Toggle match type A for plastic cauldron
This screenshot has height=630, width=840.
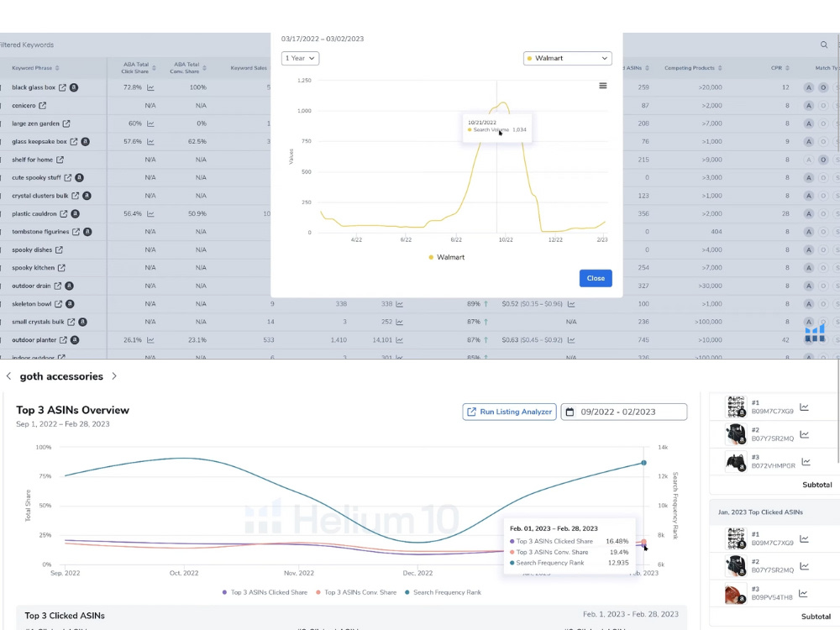[x=809, y=213]
